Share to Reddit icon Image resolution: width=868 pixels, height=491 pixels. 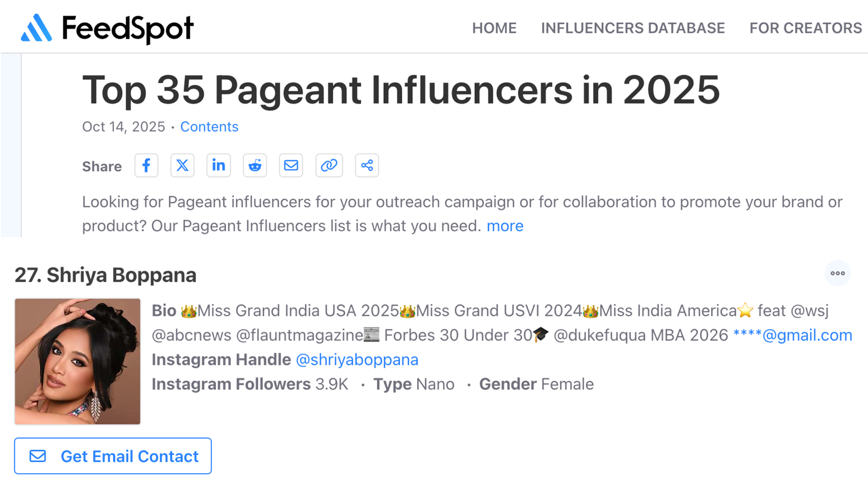(x=255, y=165)
